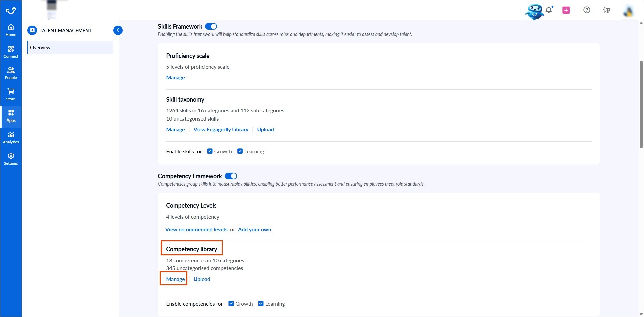Open the Analytics section
Viewport: 644px width, 317px height.
pos(11,137)
